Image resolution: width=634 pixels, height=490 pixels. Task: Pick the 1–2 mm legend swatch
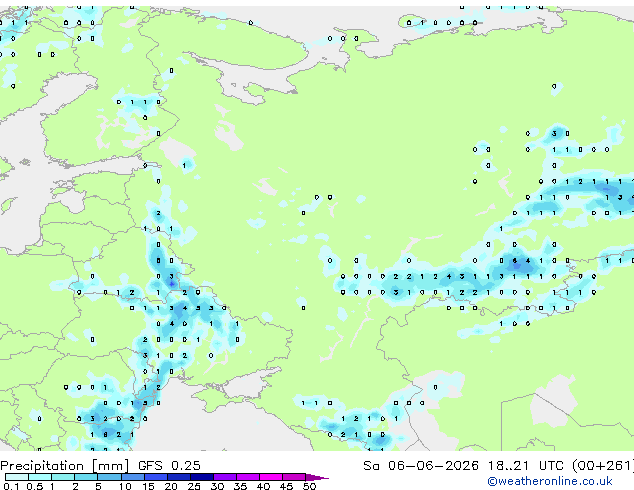point(63,477)
